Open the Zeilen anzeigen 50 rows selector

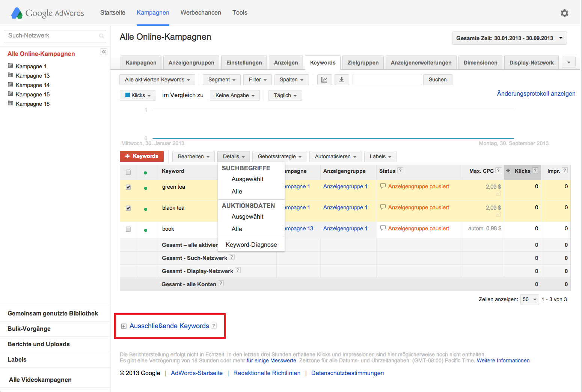(x=530, y=299)
